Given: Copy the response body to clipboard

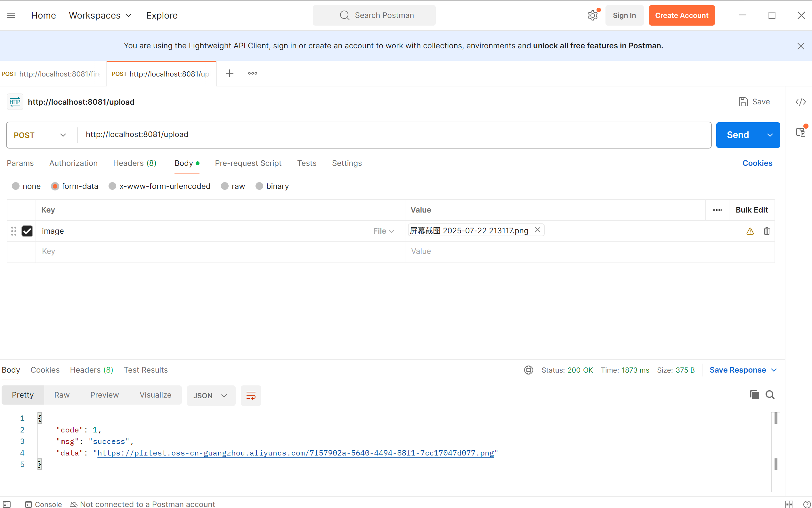Looking at the screenshot, I should coord(755,395).
